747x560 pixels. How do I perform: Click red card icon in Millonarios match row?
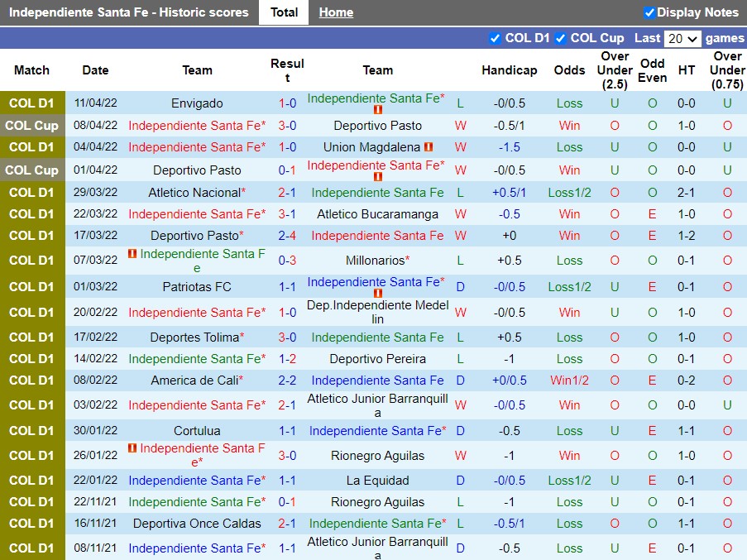132,254
